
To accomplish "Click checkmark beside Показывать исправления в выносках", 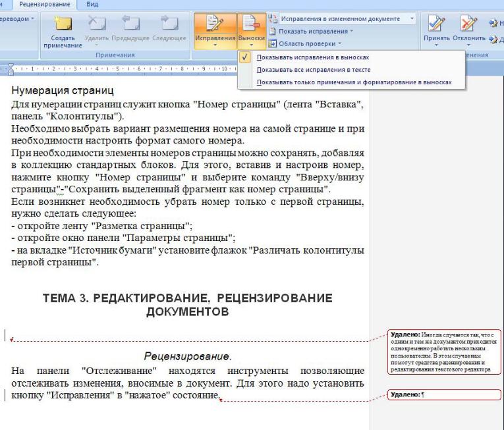I will click(245, 57).
